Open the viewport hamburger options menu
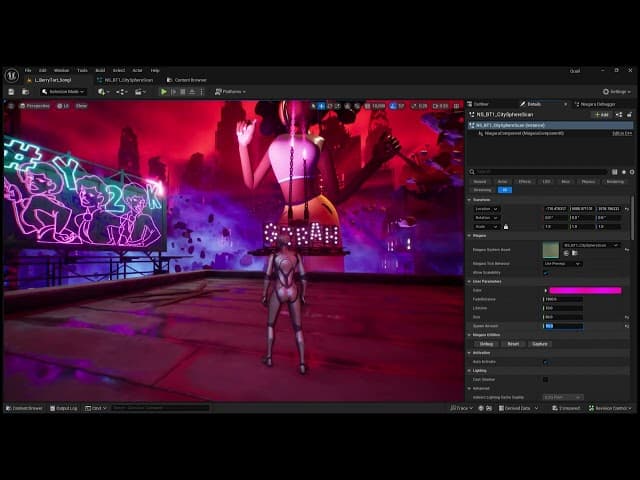 click(x=11, y=106)
